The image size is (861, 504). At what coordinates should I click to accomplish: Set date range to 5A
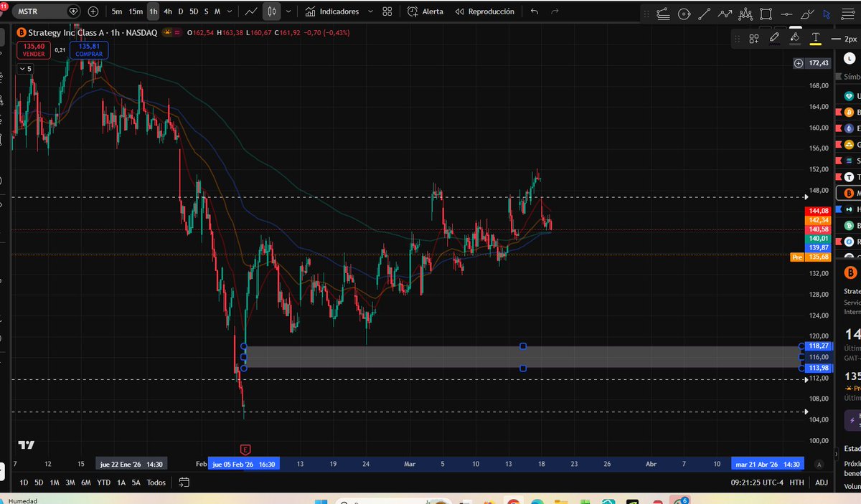(136, 482)
